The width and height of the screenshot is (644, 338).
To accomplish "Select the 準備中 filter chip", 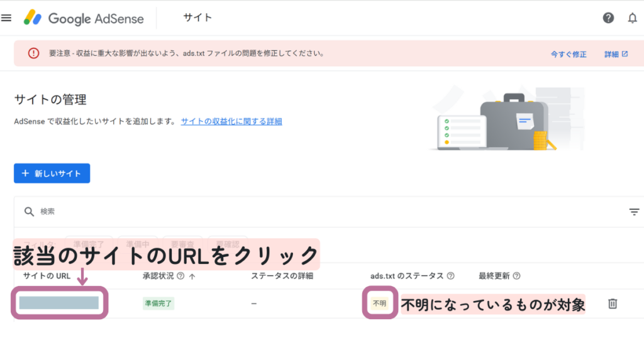I will [138, 244].
